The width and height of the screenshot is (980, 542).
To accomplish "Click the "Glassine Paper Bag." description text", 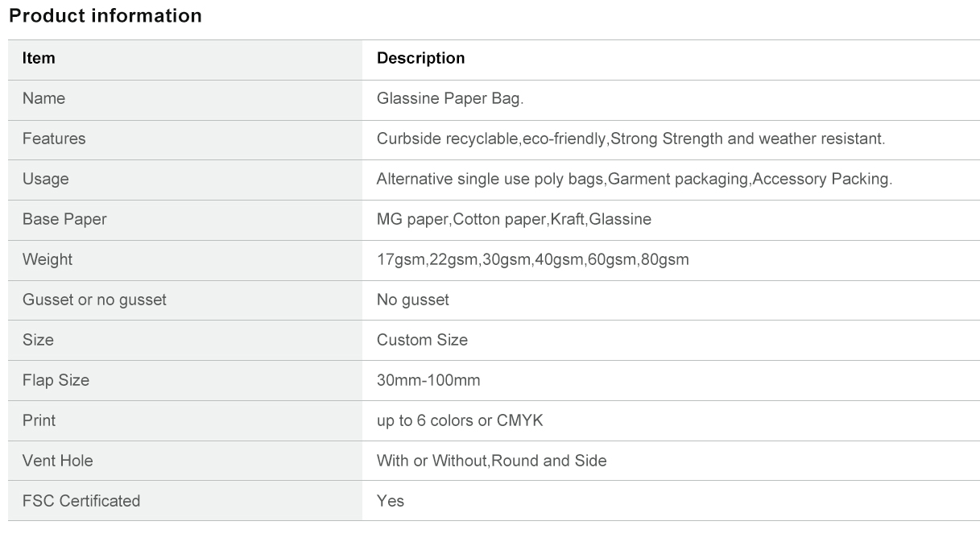I will [450, 98].
